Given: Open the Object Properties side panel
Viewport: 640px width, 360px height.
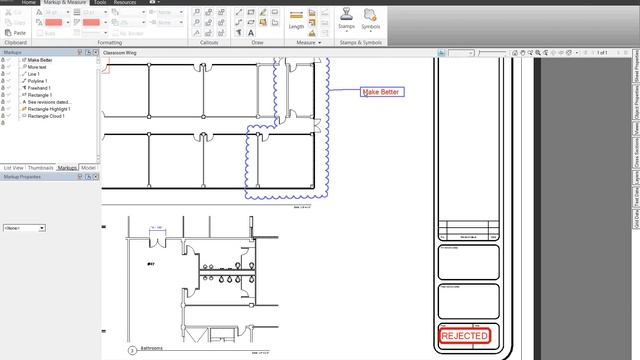Looking at the screenshot, I should coord(636,102).
